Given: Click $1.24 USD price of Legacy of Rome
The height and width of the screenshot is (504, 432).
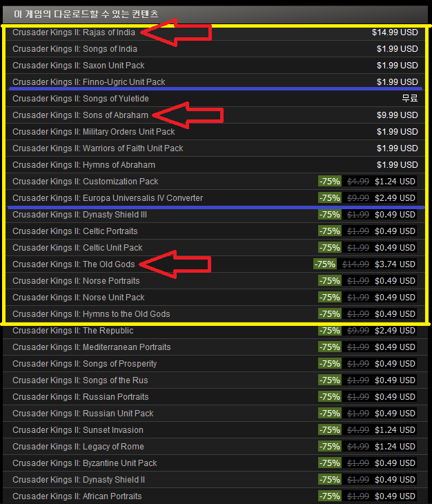Looking at the screenshot, I should [395, 447].
